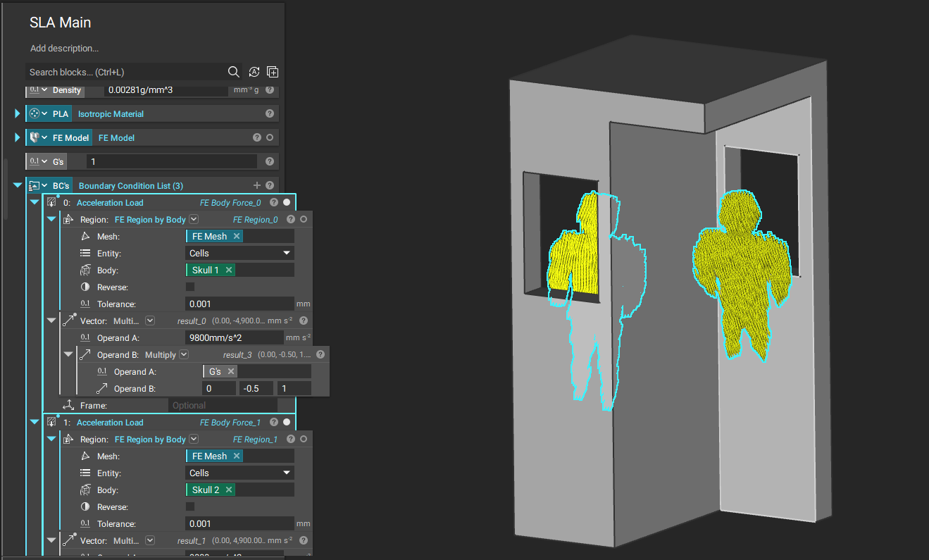Collapse Acceleration Load 1 block
Image resolution: width=929 pixels, height=560 pixels.
pyautogui.click(x=34, y=422)
